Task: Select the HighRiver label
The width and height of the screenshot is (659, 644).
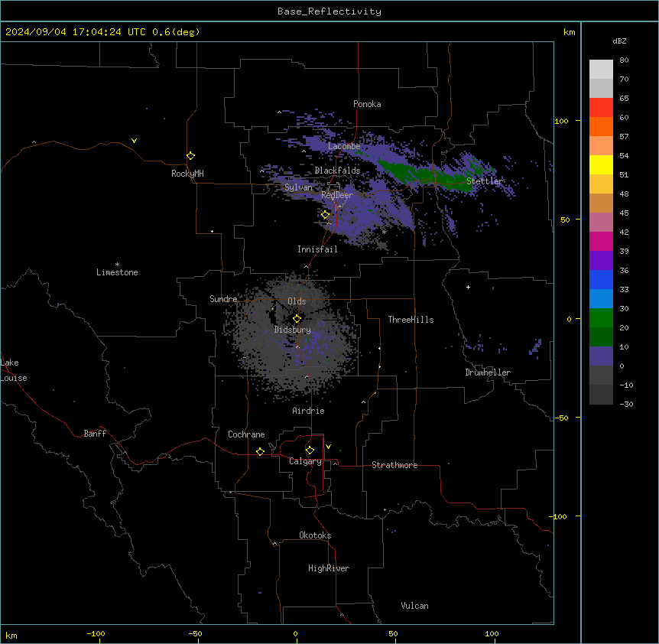Action: pyautogui.click(x=329, y=568)
